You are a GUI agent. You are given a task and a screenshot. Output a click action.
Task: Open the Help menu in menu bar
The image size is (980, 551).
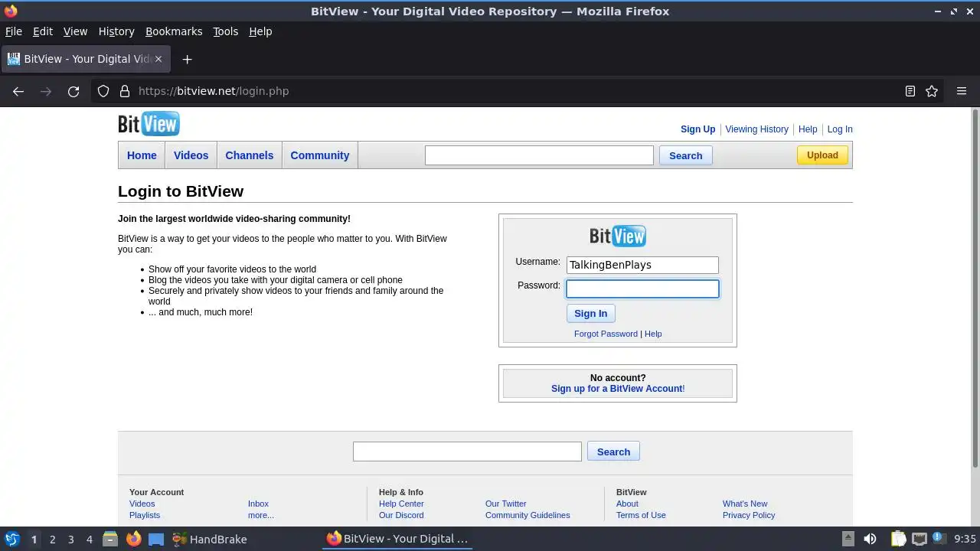[260, 31]
